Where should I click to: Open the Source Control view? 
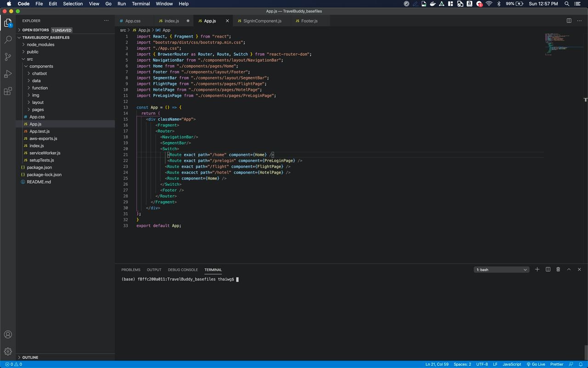pos(8,57)
